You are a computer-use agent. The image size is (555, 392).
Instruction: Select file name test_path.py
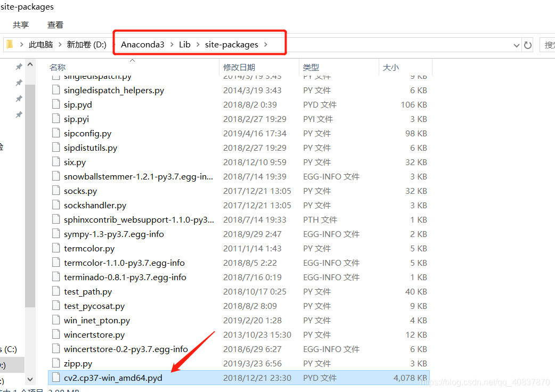(88, 292)
